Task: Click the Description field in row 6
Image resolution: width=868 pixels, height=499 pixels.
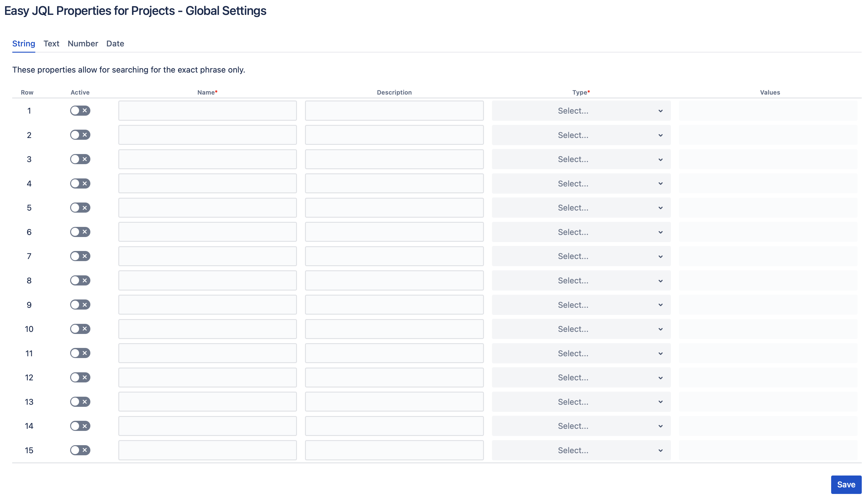Action: click(394, 232)
